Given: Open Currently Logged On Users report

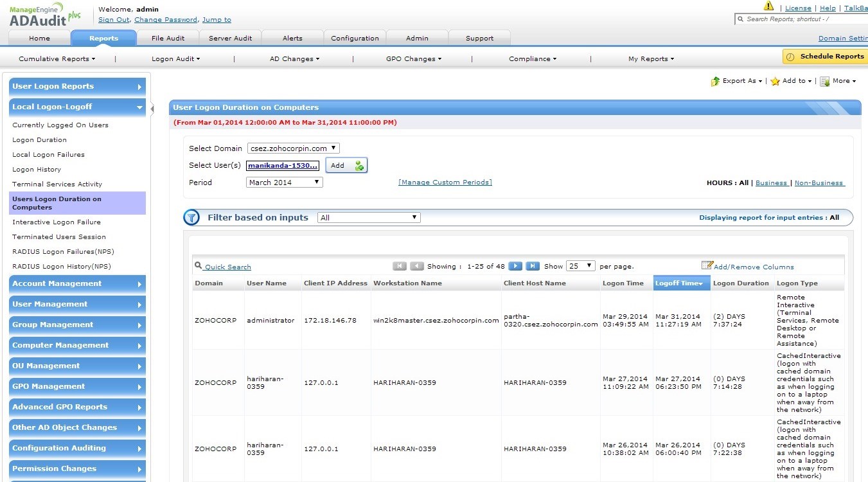Looking at the screenshot, I should click(x=60, y=125).
